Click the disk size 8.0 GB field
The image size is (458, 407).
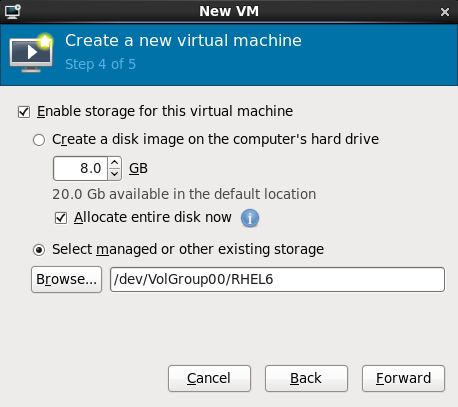point(81,169)
